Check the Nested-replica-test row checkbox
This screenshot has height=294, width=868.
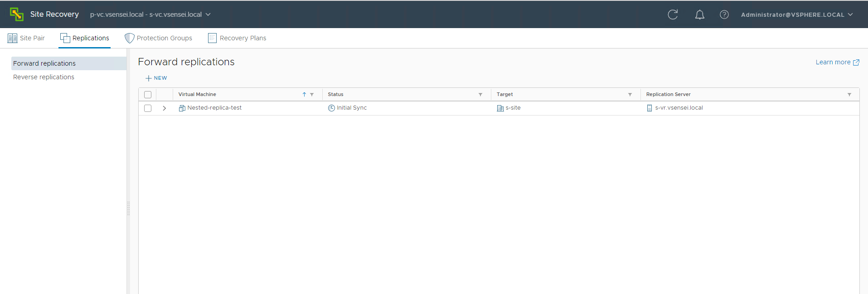pos(148,108)
